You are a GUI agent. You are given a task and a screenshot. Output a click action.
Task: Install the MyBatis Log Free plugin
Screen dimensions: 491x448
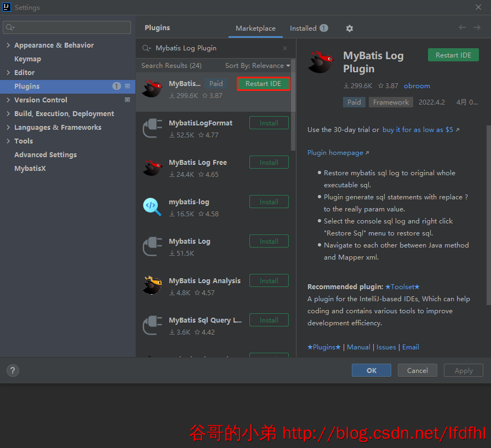(269, 162)
